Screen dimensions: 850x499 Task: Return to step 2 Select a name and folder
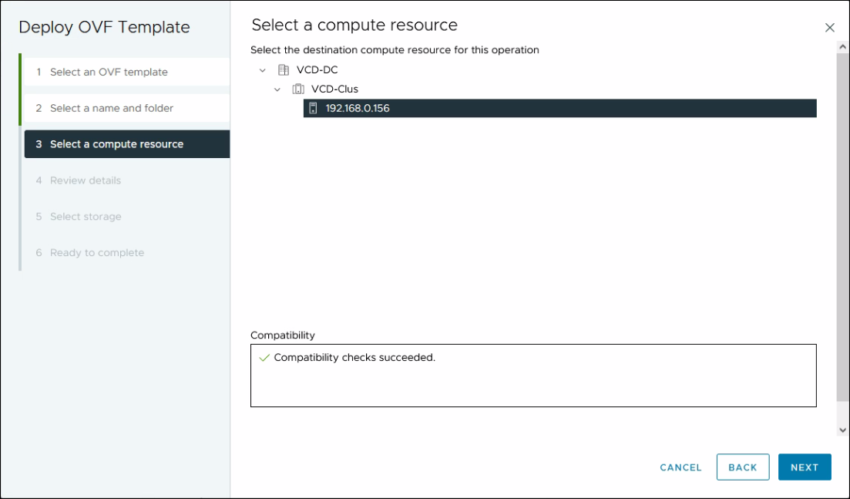(111, 108)
